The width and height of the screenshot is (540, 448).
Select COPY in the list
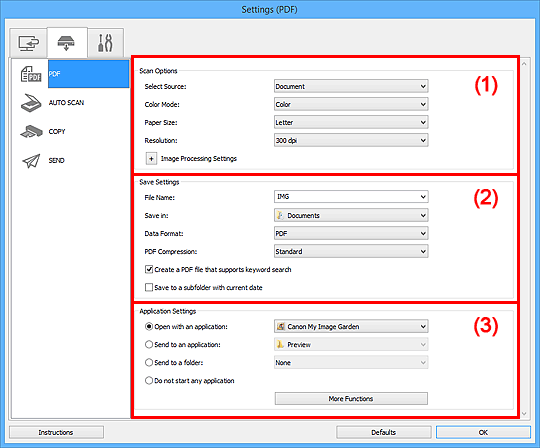57,132
